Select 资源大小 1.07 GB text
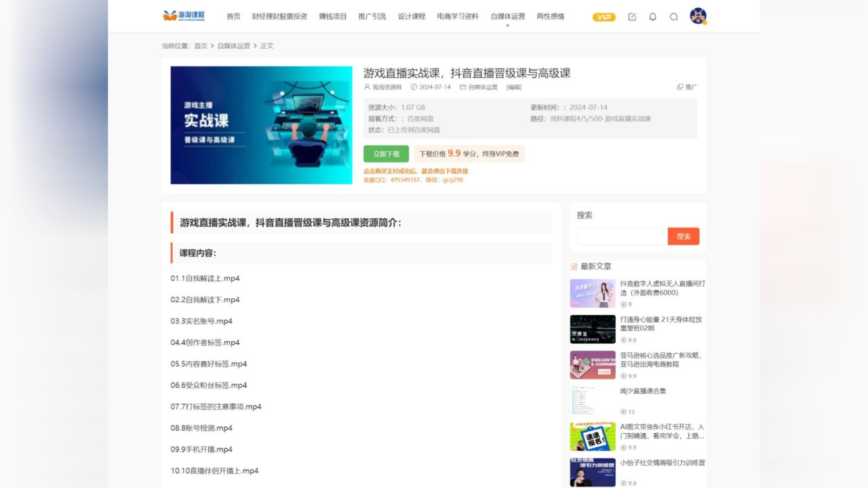Screen dimensions: 868x488 pos(397,107)
